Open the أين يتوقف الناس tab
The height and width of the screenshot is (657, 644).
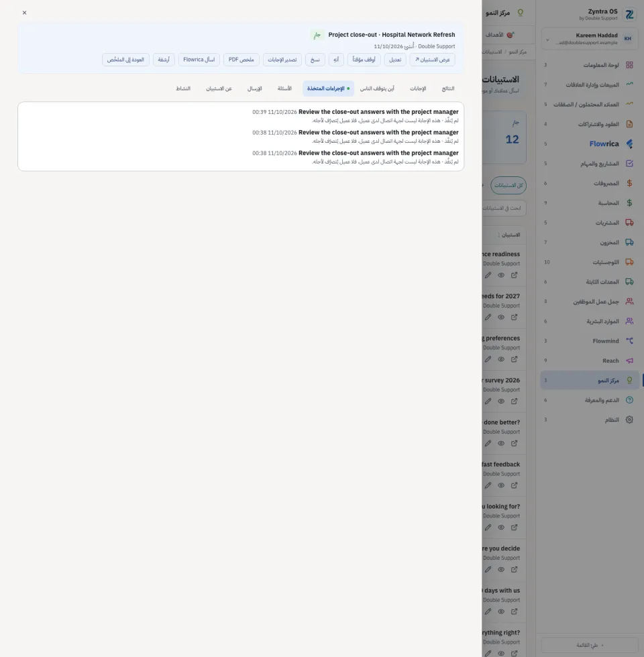pos(377,88)
